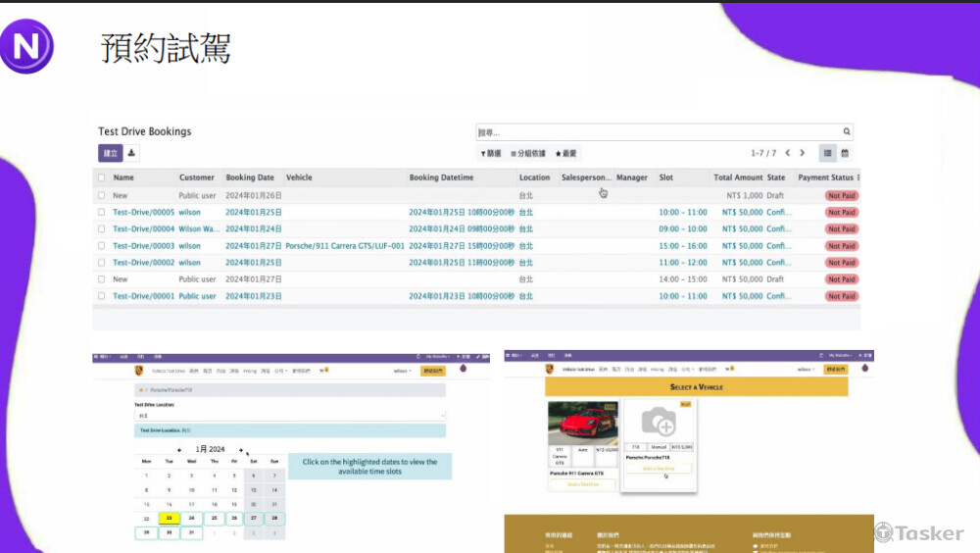This screenshot has height=553, width=980.
Task: Click the 建立 create button
Action: coord(110,153)
